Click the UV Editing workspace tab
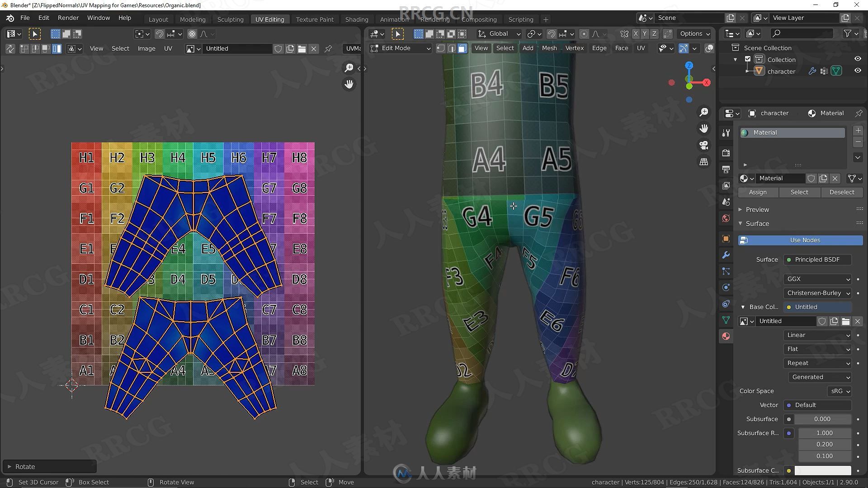Screen dimensions: 868x488 point(269,20)
